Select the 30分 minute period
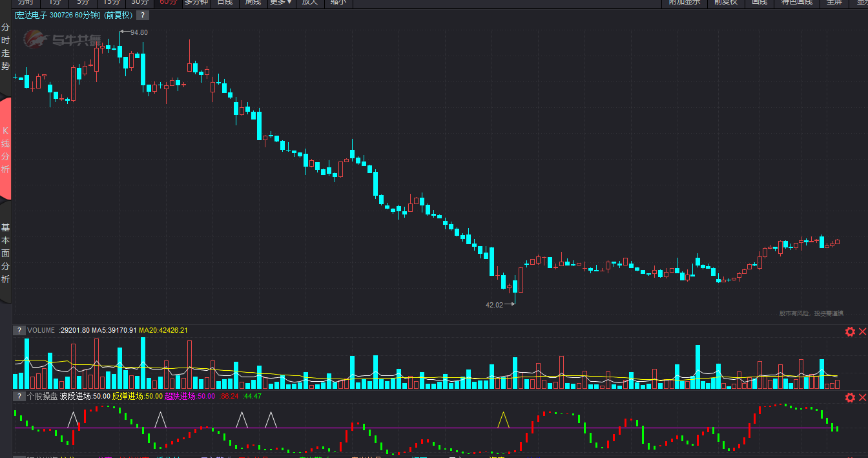Viewport: 868px width, 458px height. [x=140, y=3]
